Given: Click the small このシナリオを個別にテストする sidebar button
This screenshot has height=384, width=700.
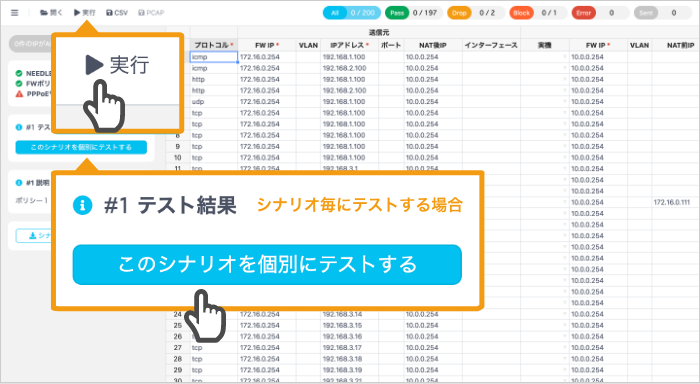Looking at the screenshot, I should pos(81,147).
